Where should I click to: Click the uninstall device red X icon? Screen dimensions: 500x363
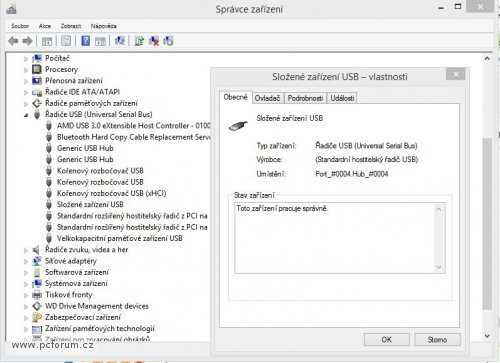point(154,41)
